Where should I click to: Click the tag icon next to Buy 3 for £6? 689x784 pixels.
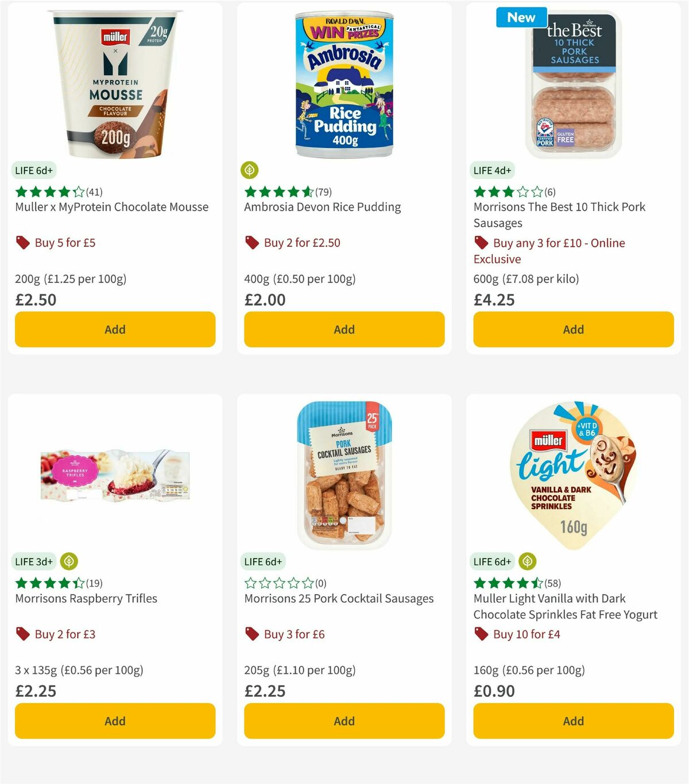click(251, 634)
